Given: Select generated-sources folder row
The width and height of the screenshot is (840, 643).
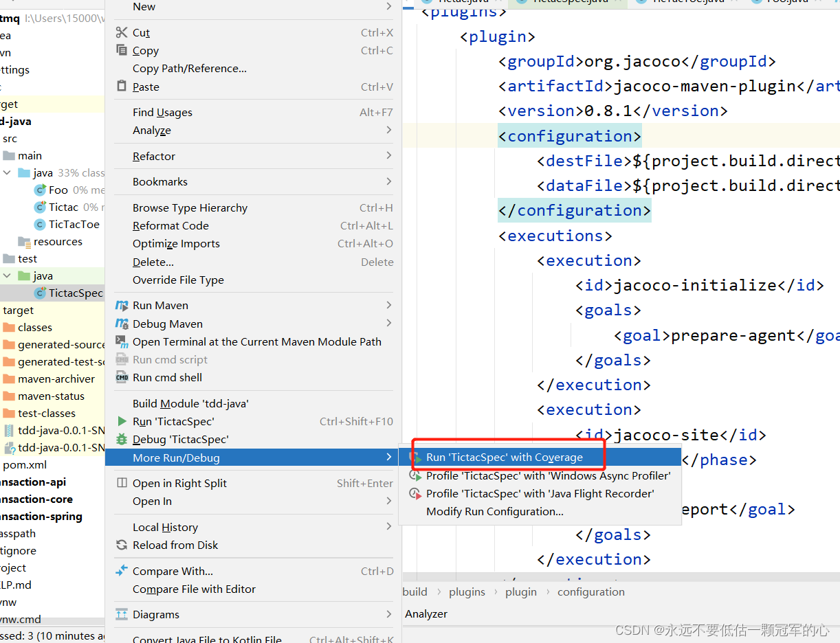Looking at the screenshot, I should [x=52, y=344].
